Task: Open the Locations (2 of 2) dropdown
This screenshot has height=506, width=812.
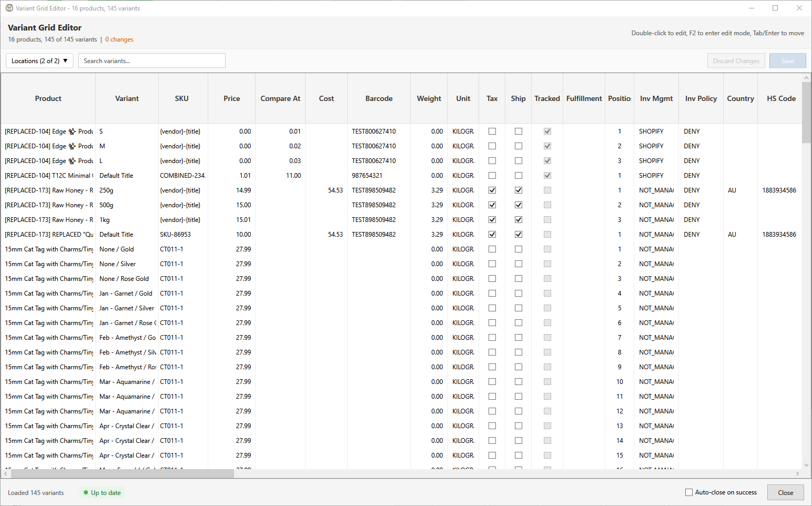Action: click(39, 60)
